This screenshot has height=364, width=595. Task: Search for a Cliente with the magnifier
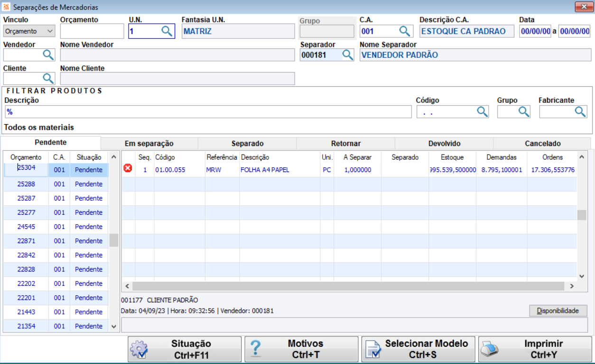click(x=48, y=79)
